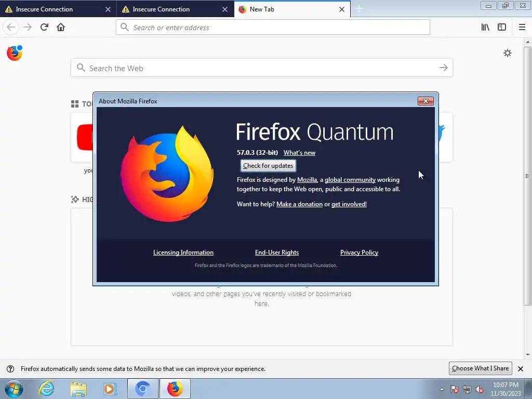Open the hamburger application menu
The height and width of the screenshot is (399, 532).
522,27
